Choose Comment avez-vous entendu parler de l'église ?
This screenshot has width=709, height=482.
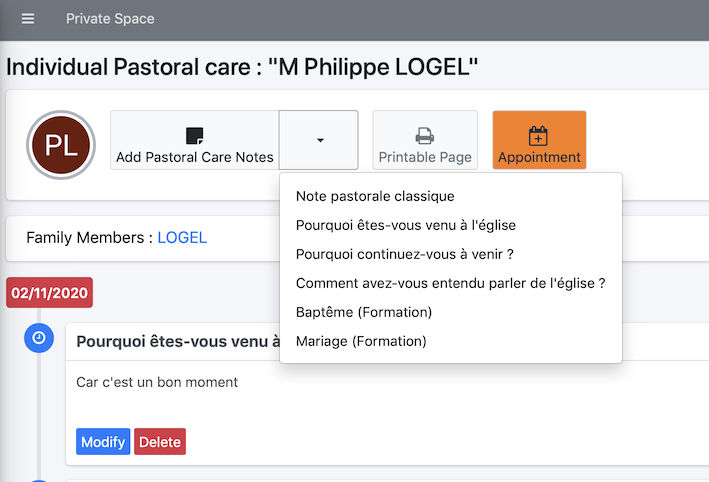pos(450,283)
